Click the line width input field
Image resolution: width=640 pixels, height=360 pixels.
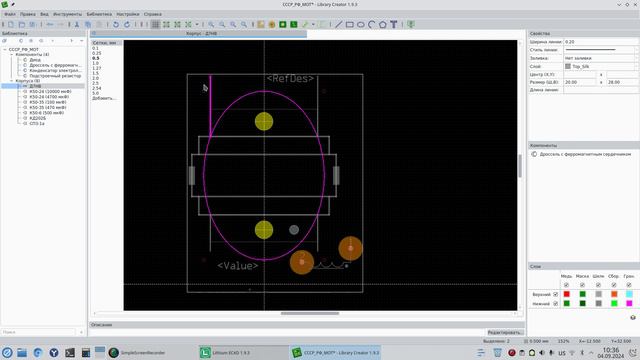[x=601, y=42]
